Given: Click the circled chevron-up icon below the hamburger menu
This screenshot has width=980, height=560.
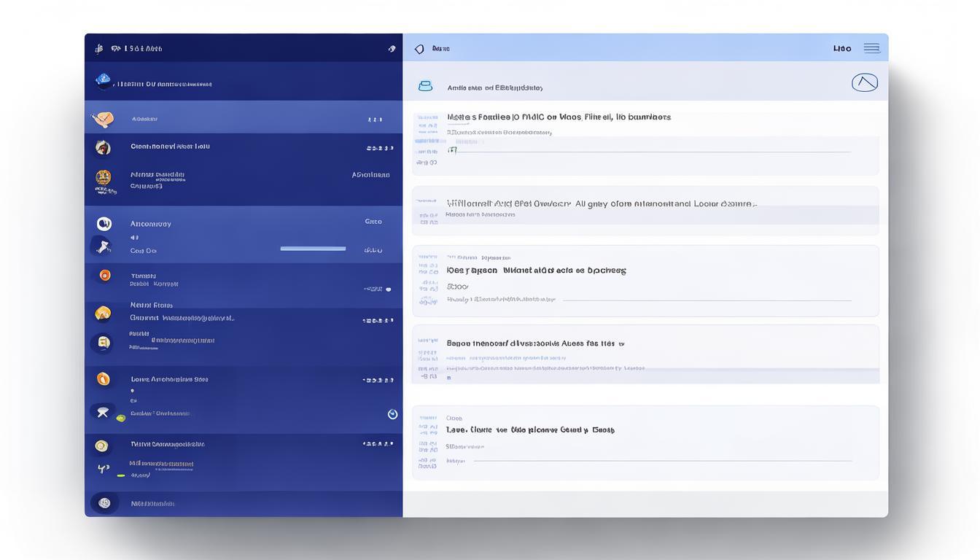Looking at the screenshot, I should click(864, 82).
